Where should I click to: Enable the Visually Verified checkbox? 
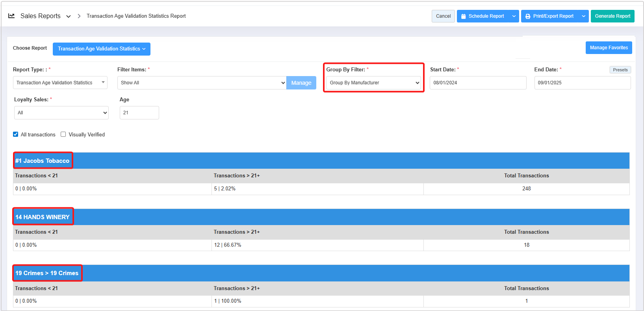pyautogui.click(x=63, y=134)
